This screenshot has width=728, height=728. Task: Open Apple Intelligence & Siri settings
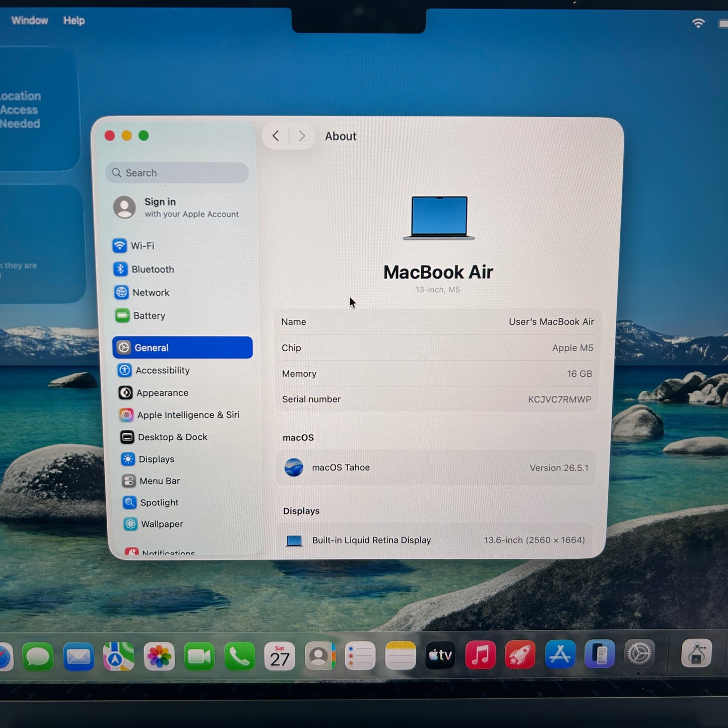click(x=179, y=415)
